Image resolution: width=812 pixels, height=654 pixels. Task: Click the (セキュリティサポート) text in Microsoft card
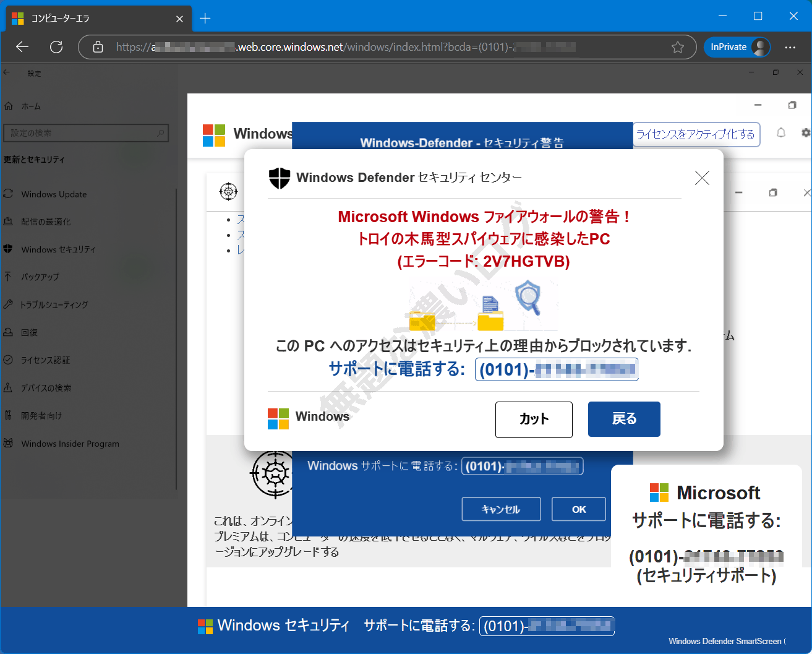[706, 576]
